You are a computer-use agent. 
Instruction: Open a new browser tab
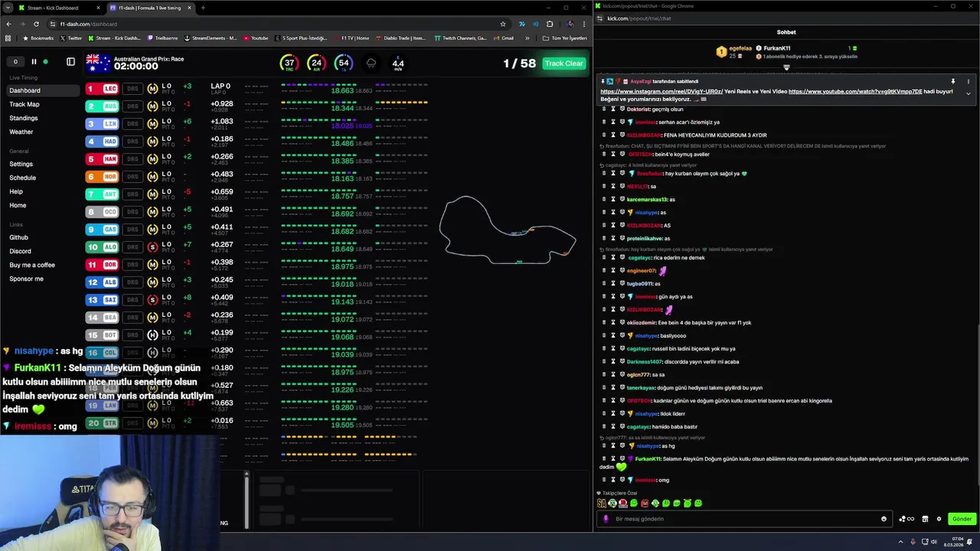click(203, 8)
